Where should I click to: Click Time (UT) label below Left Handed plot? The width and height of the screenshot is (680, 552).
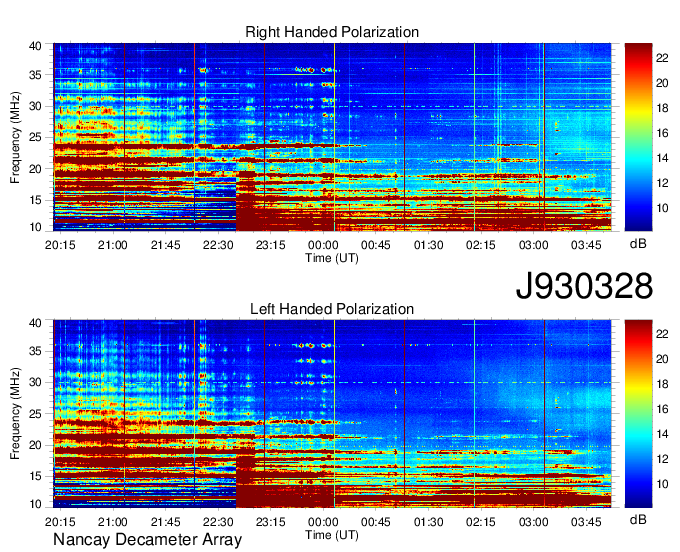click(332, 535)
